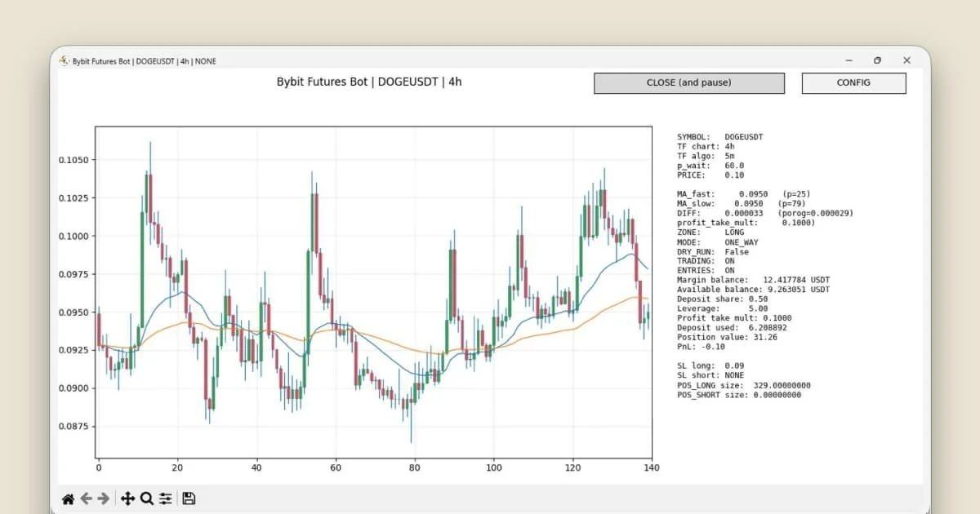This screenshot has height=514, width=980.
Task: Click the 'Profit take mult: 0.1000' line
Action: 734,318
